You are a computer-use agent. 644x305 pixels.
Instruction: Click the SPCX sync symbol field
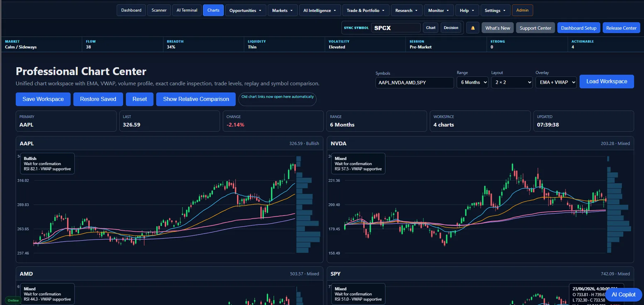pyautogui.click(x=396, y=28)
